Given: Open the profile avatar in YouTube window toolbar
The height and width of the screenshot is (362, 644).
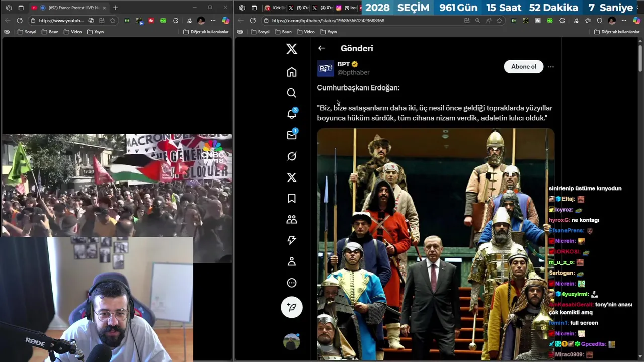Looking at the screenshot, I should [201, 21].
